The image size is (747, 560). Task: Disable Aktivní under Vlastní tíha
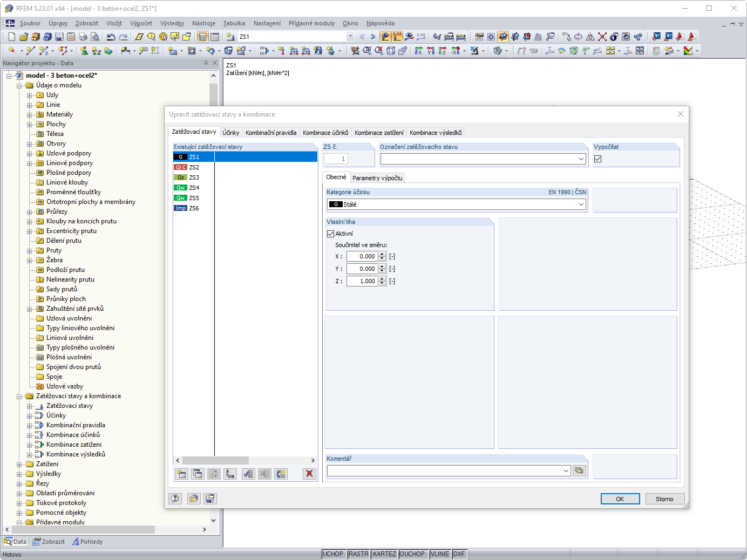[331, 234]
